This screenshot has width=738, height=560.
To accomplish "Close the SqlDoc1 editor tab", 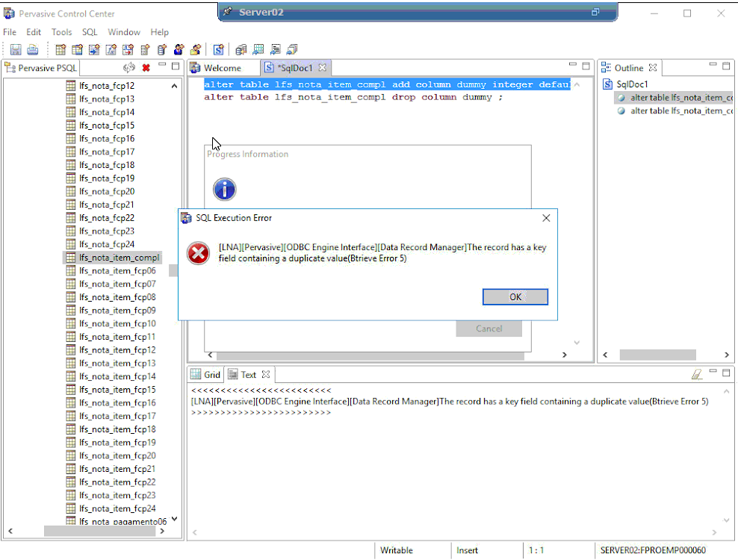I will click(323, 68).
